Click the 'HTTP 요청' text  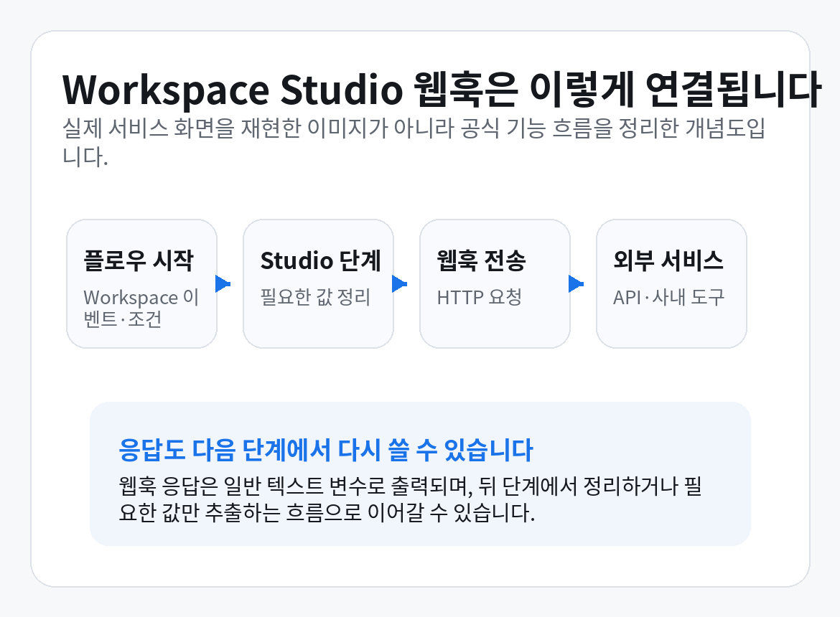pyautogui.click(x=479, y=297)
